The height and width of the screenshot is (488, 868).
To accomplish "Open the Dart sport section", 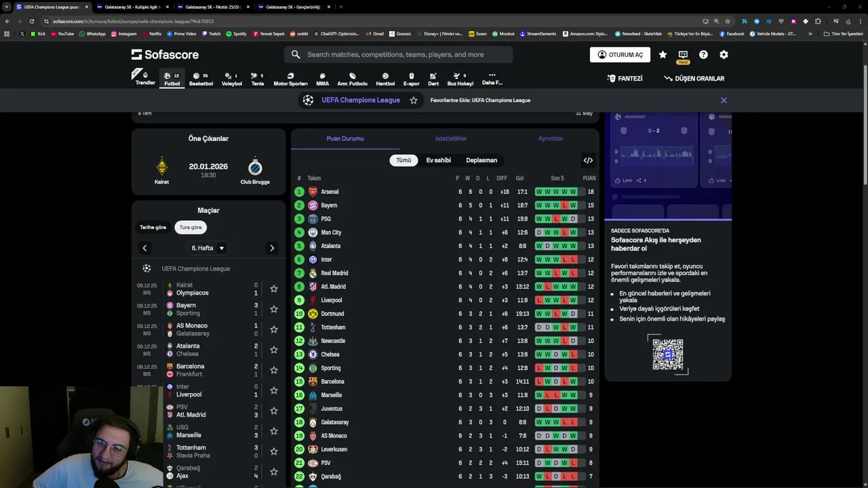I will click(433, 79).
